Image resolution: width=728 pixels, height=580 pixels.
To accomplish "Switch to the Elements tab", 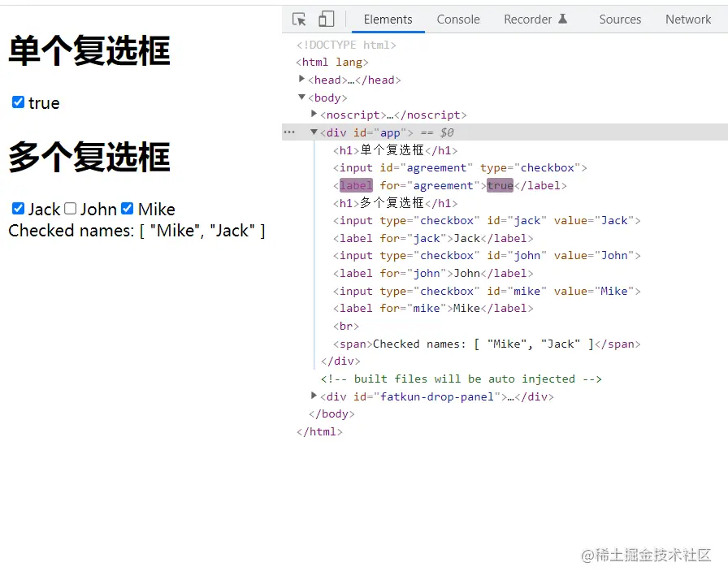I will coord(388,19).
